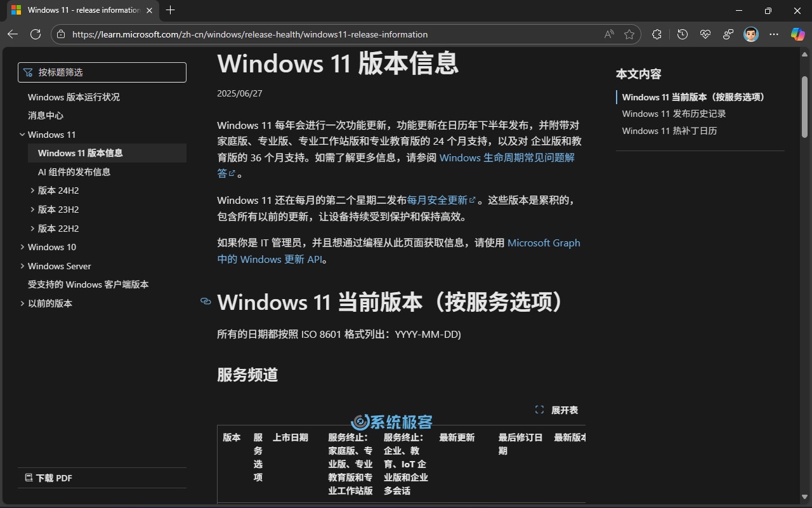Click the expand table icon

[x=539, y=410]
